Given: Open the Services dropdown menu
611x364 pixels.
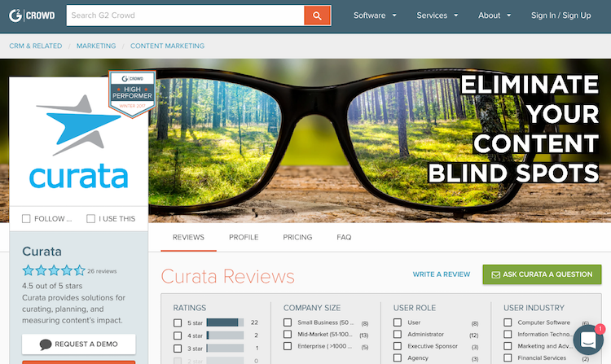Looking at the screenshot, I should coord(437,15).
